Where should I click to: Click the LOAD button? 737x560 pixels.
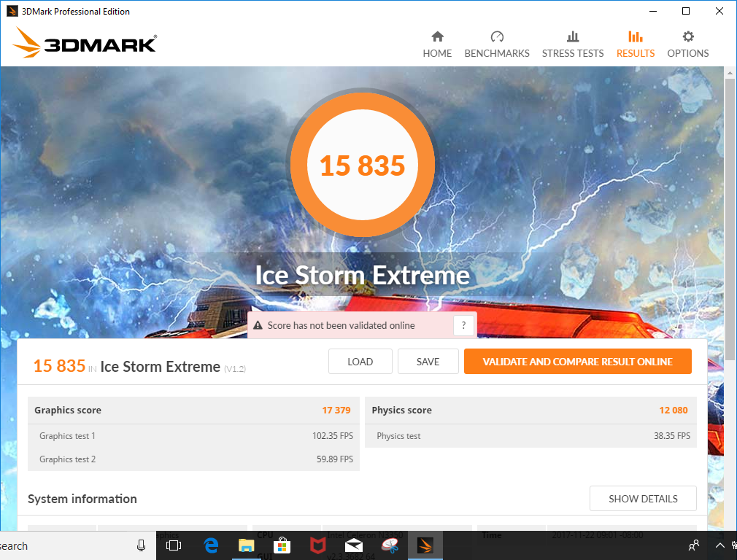click(x=360, y=362)
